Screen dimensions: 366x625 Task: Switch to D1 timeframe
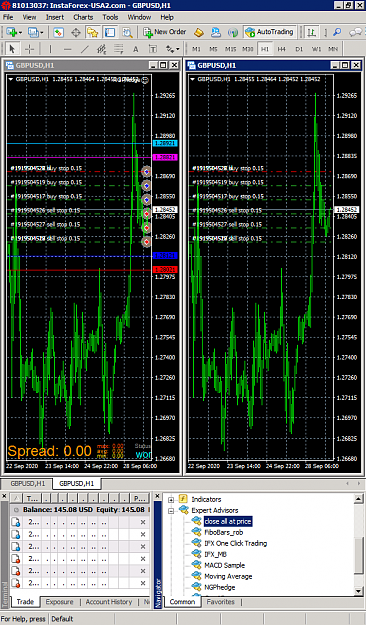pos(299,49)
